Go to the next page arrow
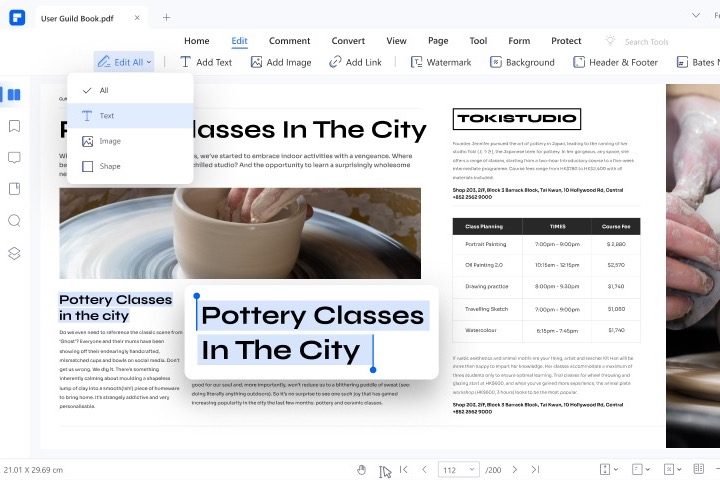The width and height of the screenshot is (720, 480). pos(515,469)
